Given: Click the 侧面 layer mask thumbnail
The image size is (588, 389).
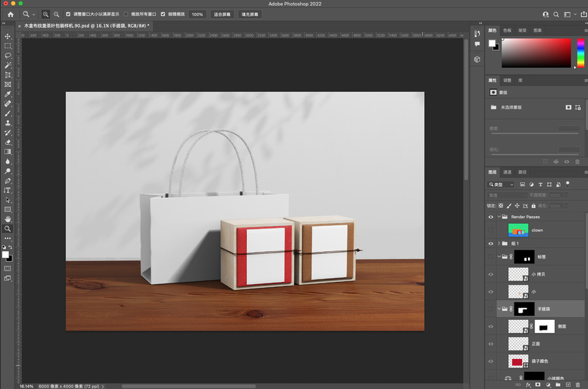Looking at the screenshot, I should coord(544,326).
